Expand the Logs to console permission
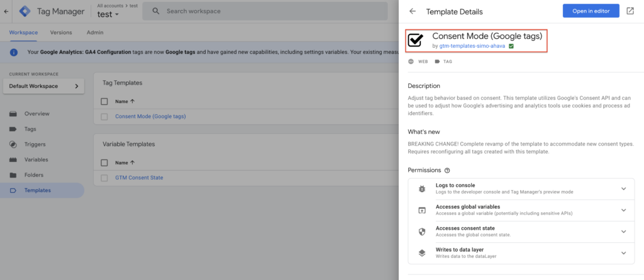Viewport: 644px width, 280px height. point(623,188)
